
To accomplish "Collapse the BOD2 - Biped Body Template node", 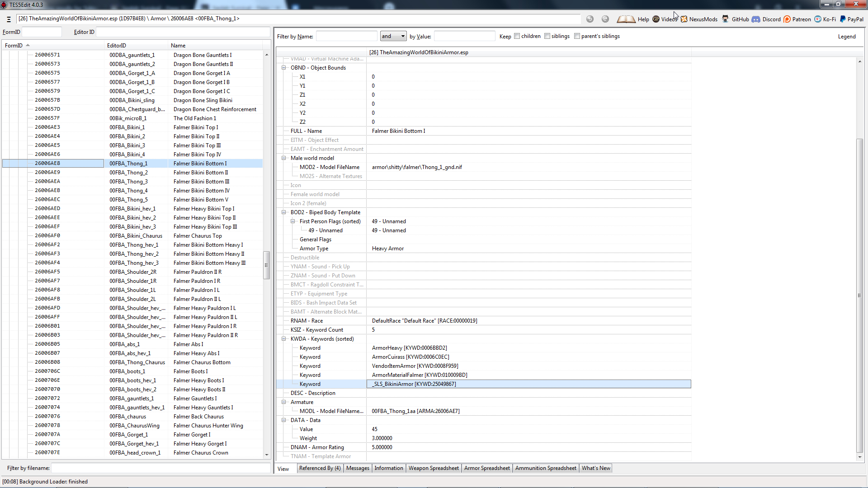I will click(x=284, y=212).
